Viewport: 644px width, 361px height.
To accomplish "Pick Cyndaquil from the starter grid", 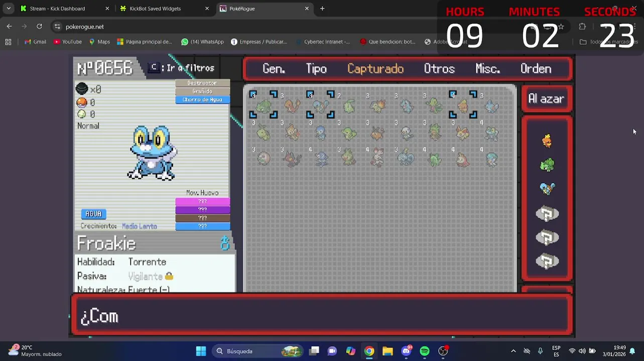I will pyautogui.click(x=377, y=106).
